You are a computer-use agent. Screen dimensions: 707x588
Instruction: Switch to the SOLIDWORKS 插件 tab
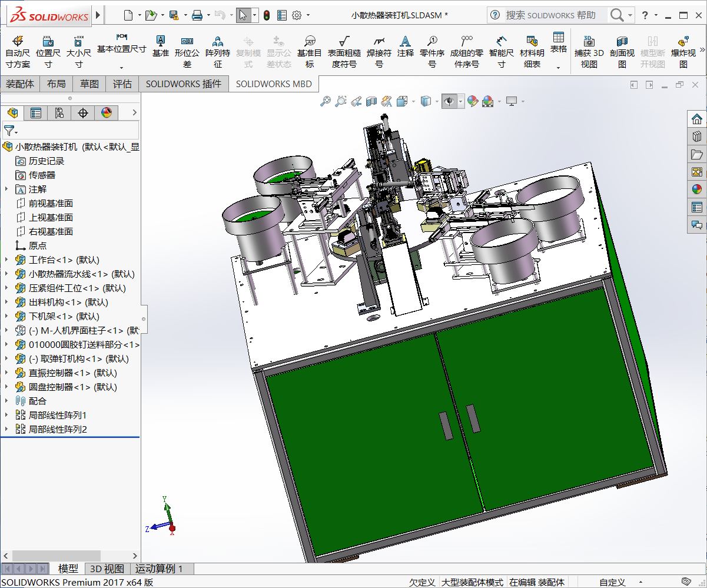(x=184, y=84)
